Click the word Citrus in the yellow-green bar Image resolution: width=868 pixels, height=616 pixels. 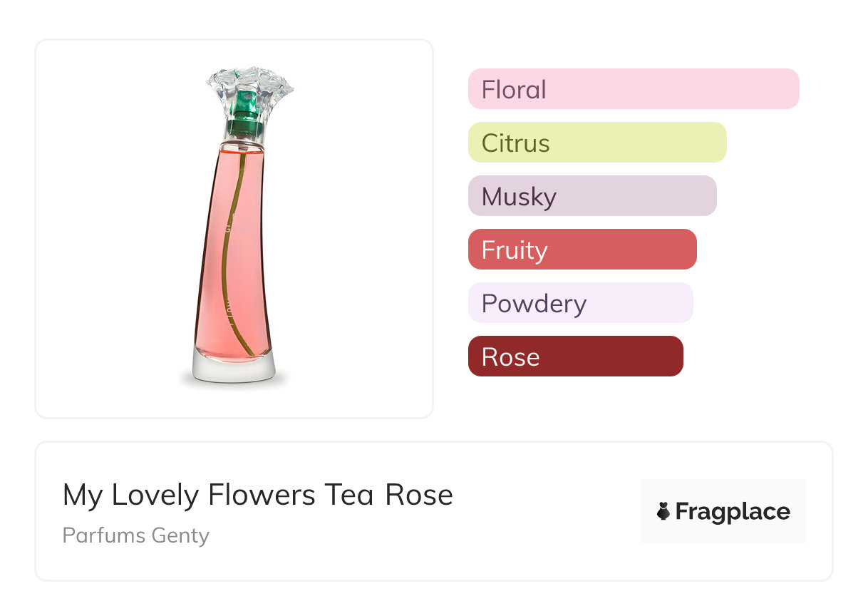click(x=515, y=143)
